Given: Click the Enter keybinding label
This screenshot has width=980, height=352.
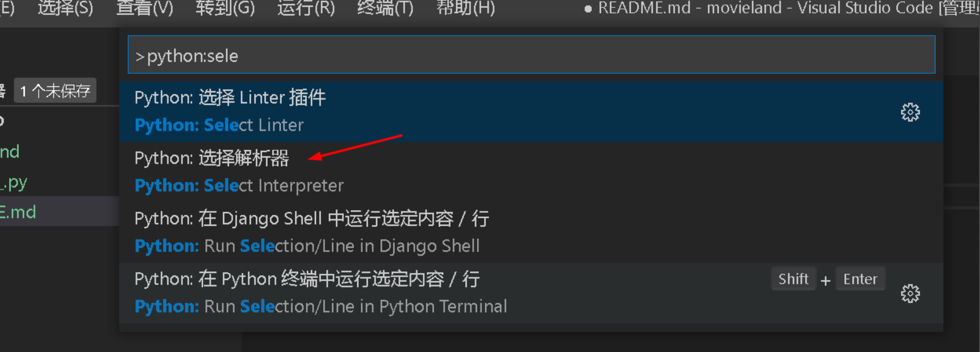Looking at the screenshot, I should (x=860, y=279).
